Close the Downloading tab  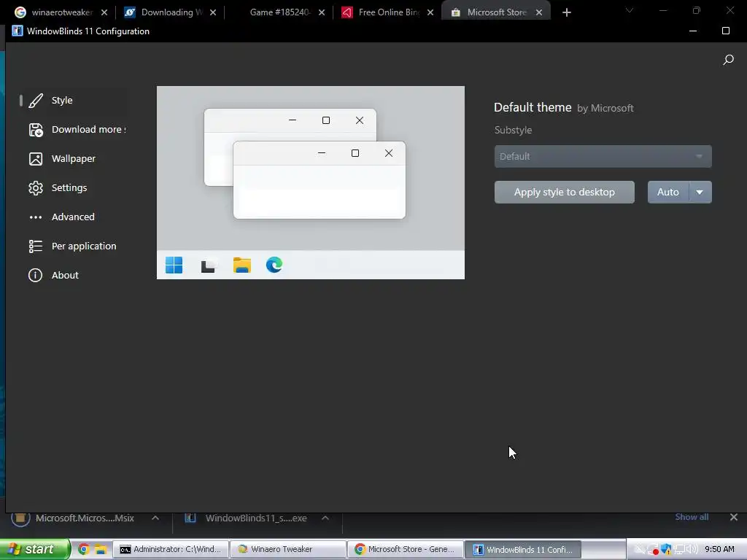[x=213, y=12]
